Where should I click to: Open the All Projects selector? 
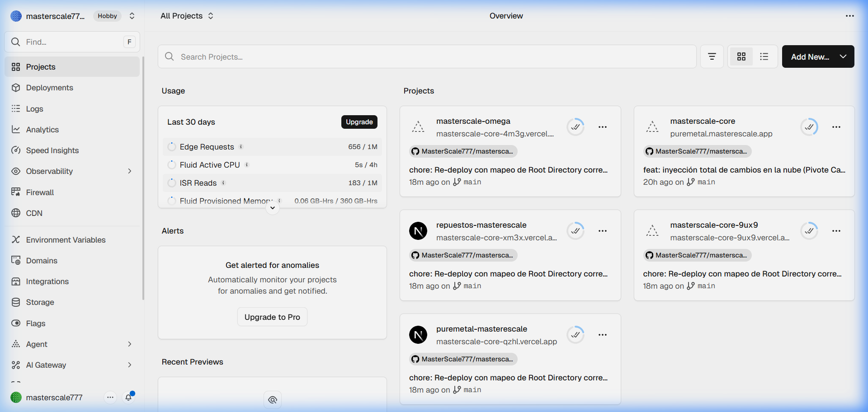coord(187,16)
